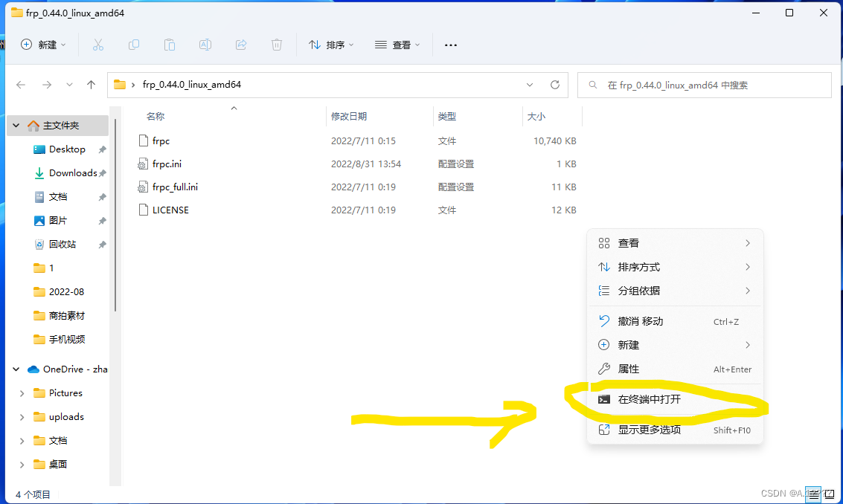Click the Share icon in toolbar
843x504 pixels.
(x=241, y=45)
